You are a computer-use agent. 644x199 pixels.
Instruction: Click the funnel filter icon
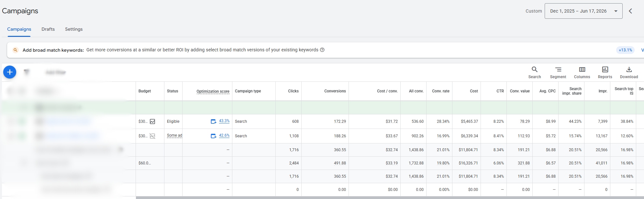(x=27, y=72)
